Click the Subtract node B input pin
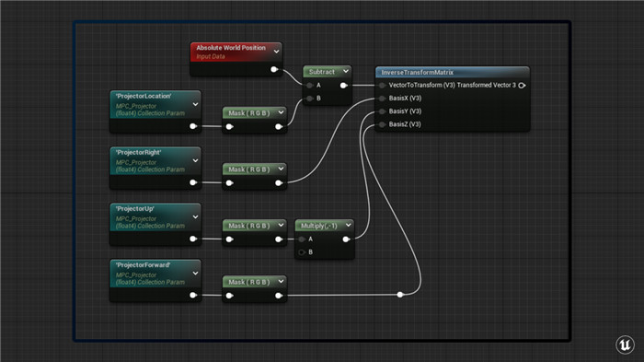This screenshot has width=644, height=362. [310, 99]
